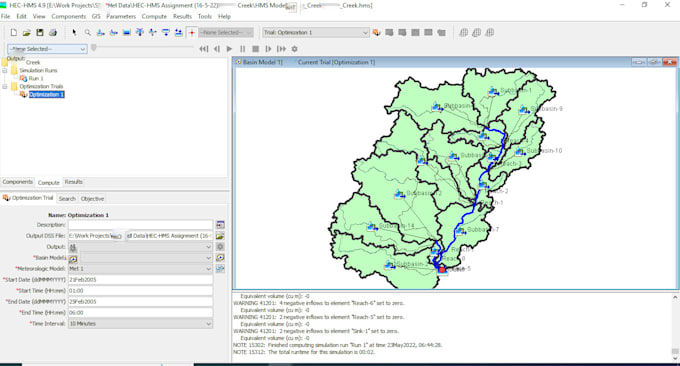This screenshot has width=680, height=366.
Task: Open the Basin Model dropdown
Action: tap(140, 258)
